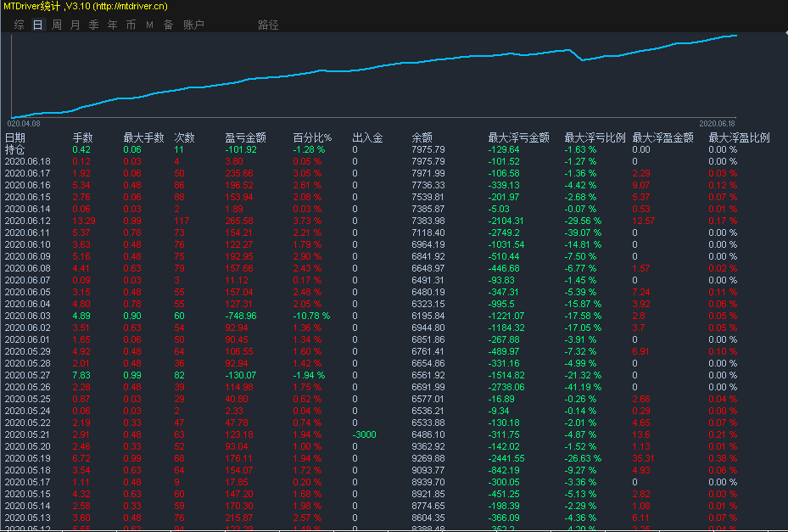This screenshot has height=532, width=788.
Task: Select the 2020.05.27 row date
Action: 28,375
